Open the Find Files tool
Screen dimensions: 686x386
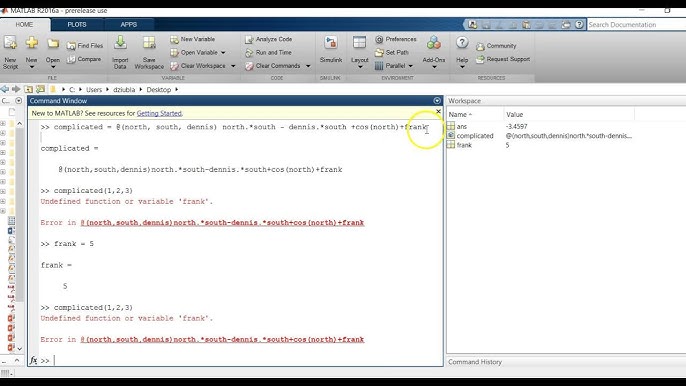(x=85, y=46)
